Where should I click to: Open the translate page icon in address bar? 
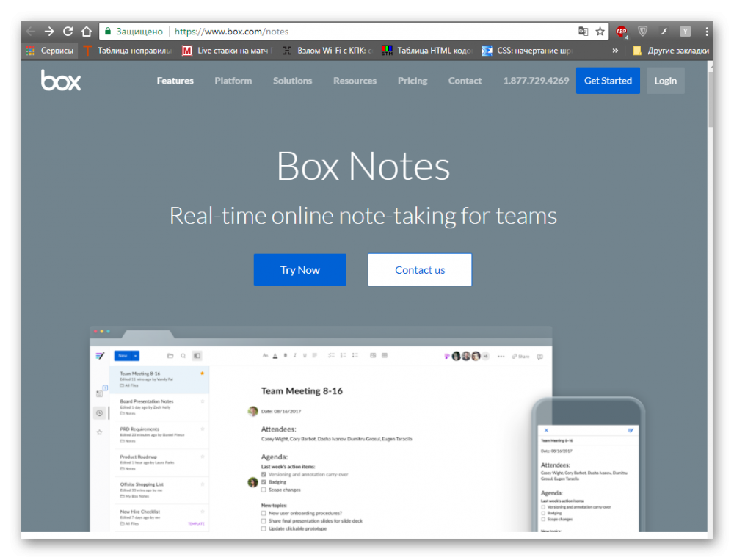coord(583,32)
